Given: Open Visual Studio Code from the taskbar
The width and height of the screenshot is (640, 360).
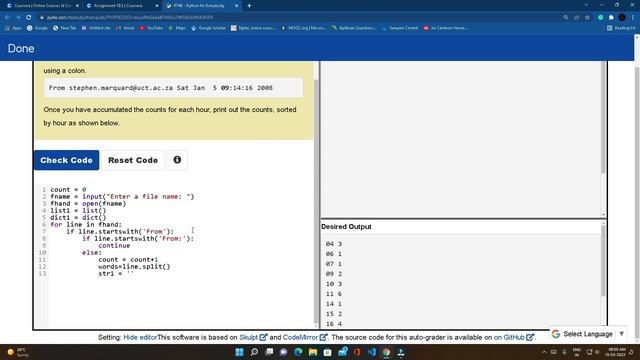Looking at the screenshot, I should [372, 352].
